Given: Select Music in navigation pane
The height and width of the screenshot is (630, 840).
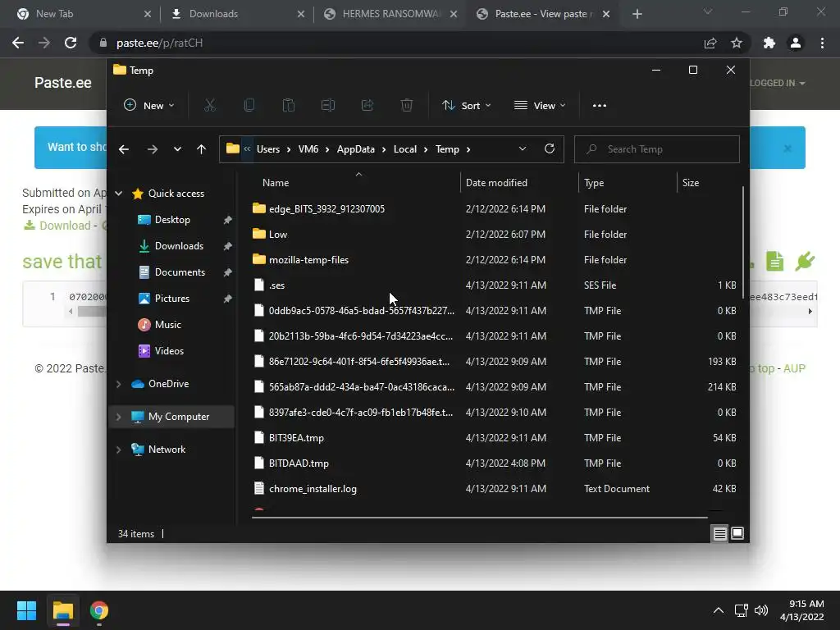Looking at the screenshot, I should click(x=167, y=325).
